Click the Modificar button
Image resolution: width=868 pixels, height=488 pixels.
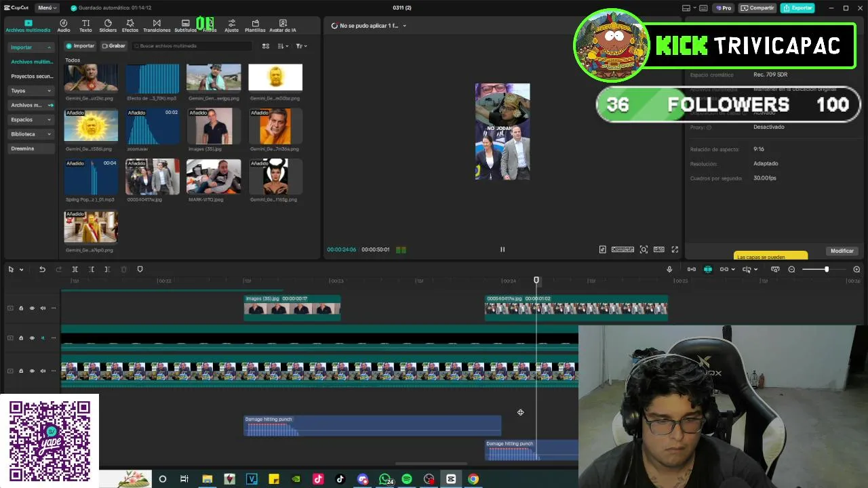[842, 251]
